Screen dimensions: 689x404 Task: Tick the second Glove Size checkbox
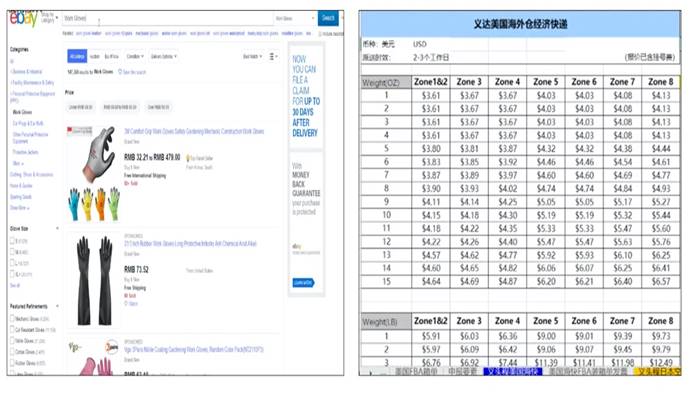12,251
